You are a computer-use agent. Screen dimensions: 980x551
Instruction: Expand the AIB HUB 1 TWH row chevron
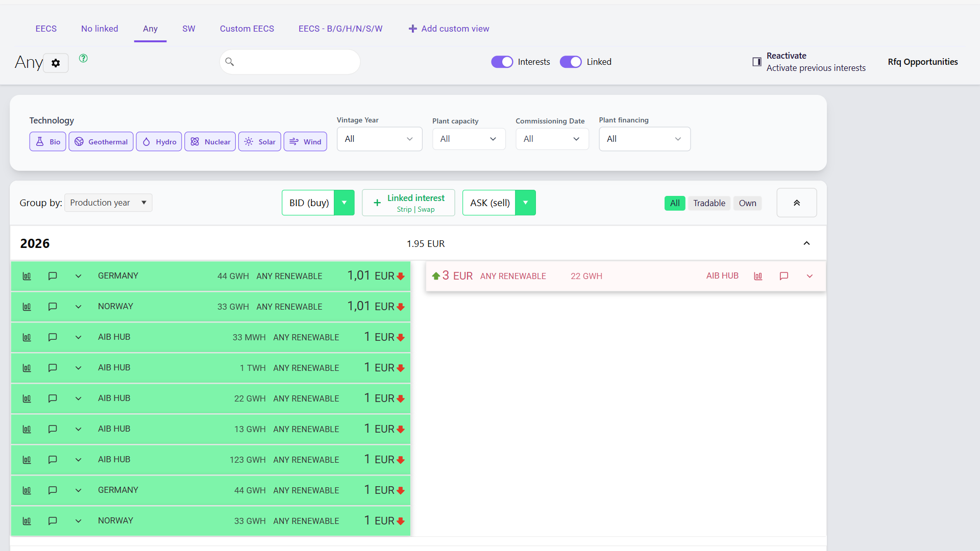tap(78, 368)
